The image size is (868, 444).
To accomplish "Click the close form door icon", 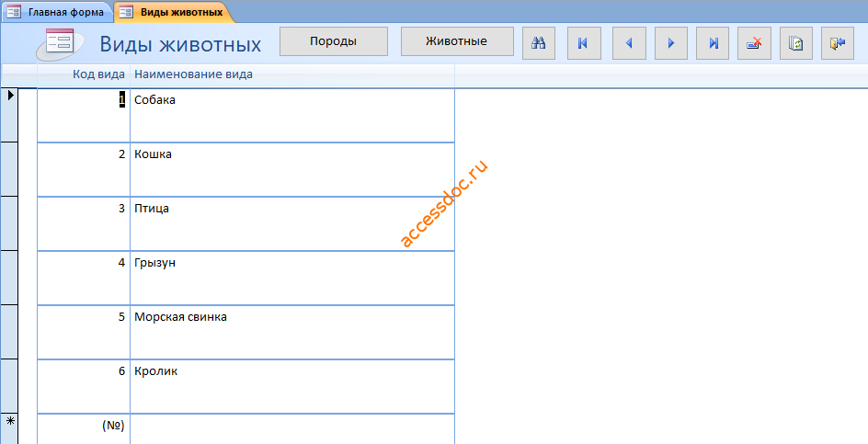I will point(838,42).
